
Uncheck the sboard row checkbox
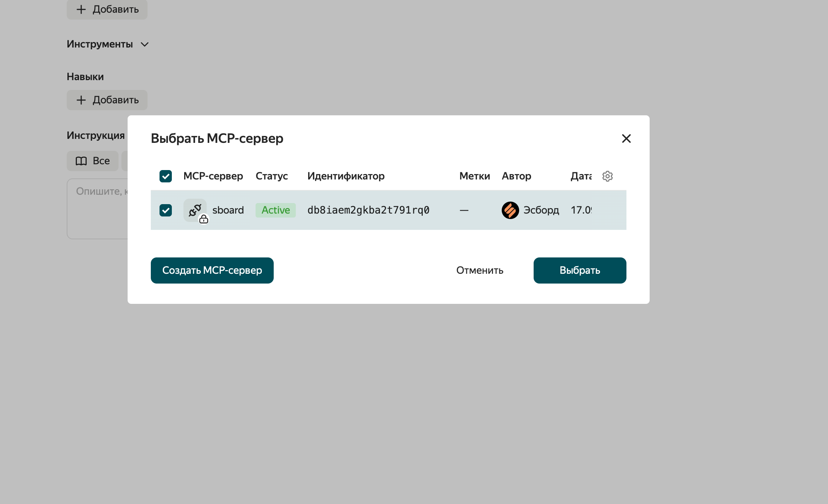(166, 210)
